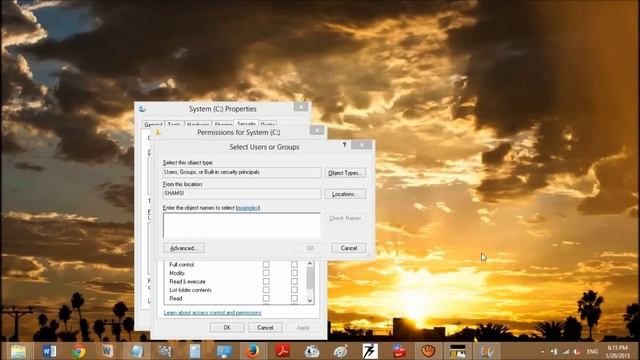Image resolution: width=640 pixels, height=360 pixels.
Task: Show hidden system tray icons
Action: [x=542, y=351]
